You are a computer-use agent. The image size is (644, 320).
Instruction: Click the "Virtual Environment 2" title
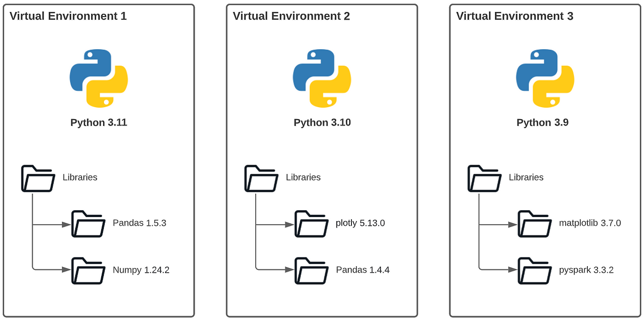[x=291, y=16]
